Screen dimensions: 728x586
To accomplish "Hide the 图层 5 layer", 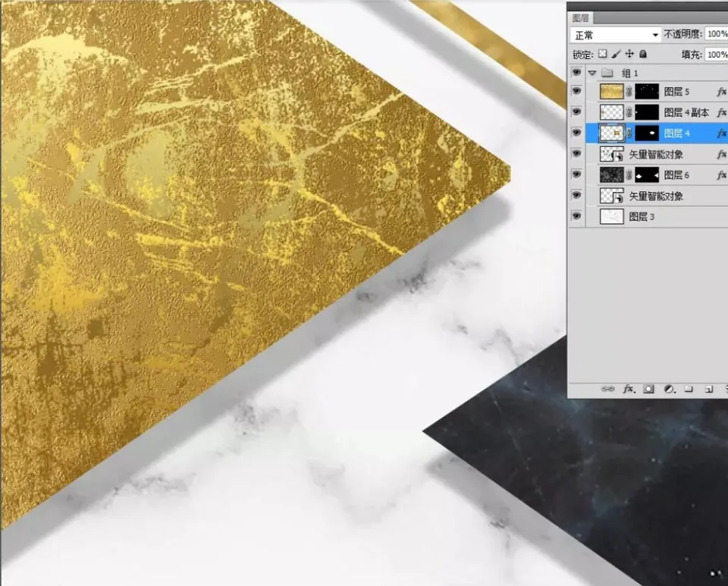I will coord(576,91).
